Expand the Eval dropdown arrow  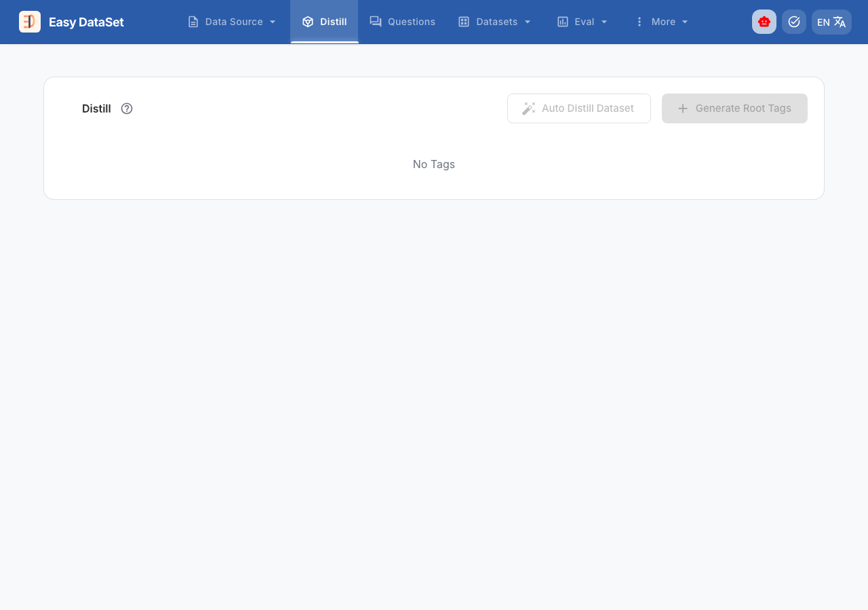604,22
